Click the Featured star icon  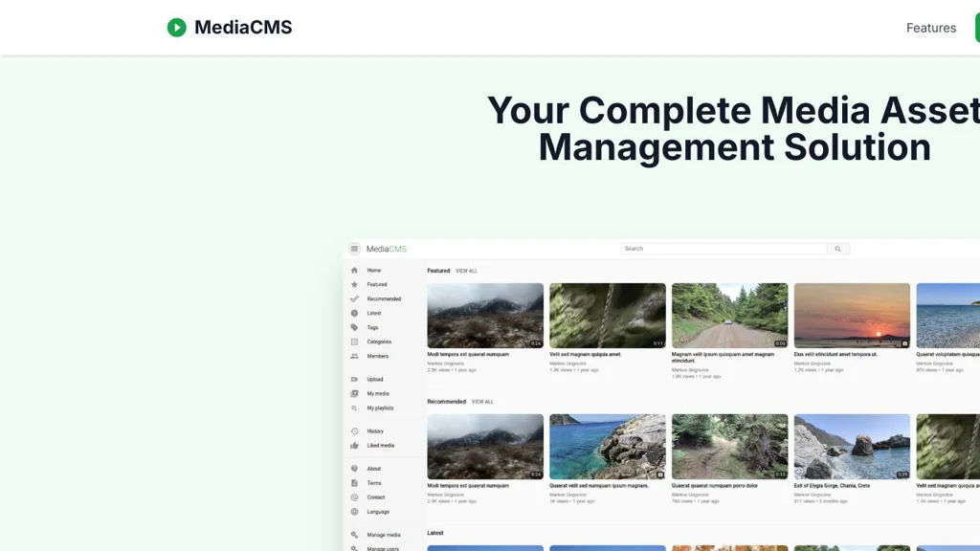(x=354, y=285)
